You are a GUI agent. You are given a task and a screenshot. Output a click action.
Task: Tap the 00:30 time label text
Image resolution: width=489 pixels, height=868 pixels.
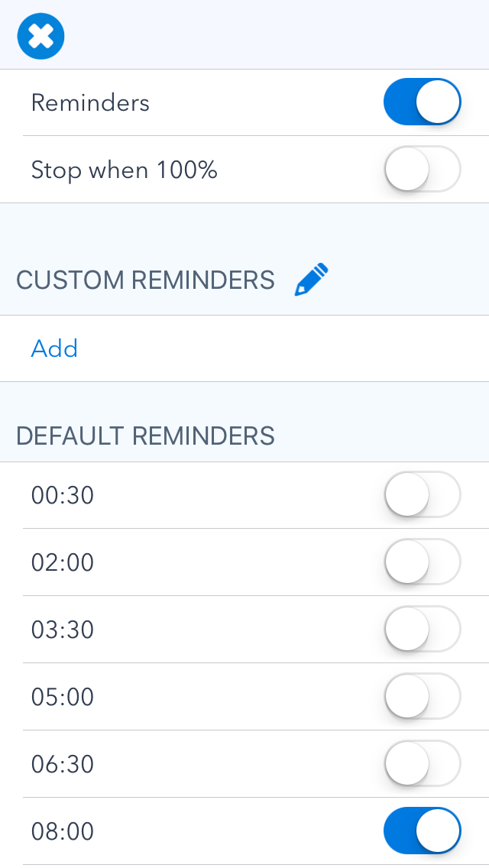[63, 496]
